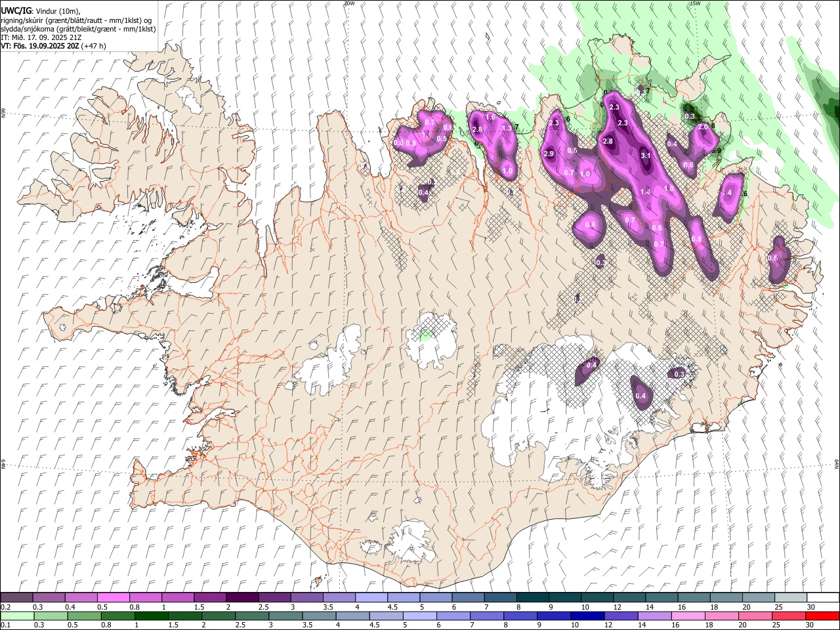Click the leftmost dusky purple swatch above 0.2
The height and width of the screenshot is (630, 840).
(x=16, y=597)
